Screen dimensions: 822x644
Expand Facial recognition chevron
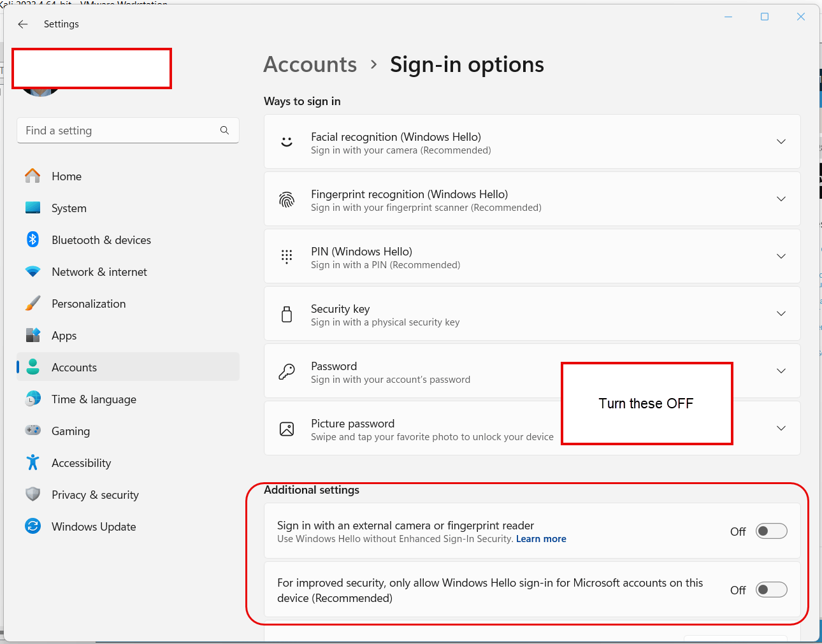pos(781,141)
